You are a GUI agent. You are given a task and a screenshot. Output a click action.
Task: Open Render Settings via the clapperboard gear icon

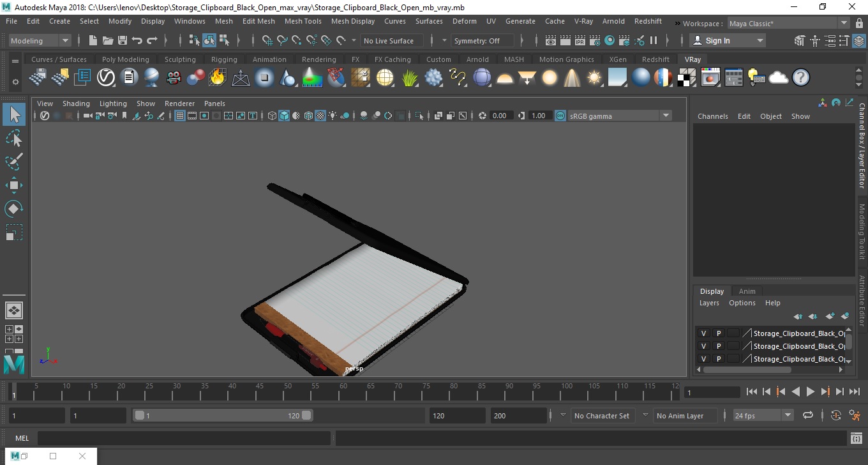pyautogui.click(x=595, y=40)
